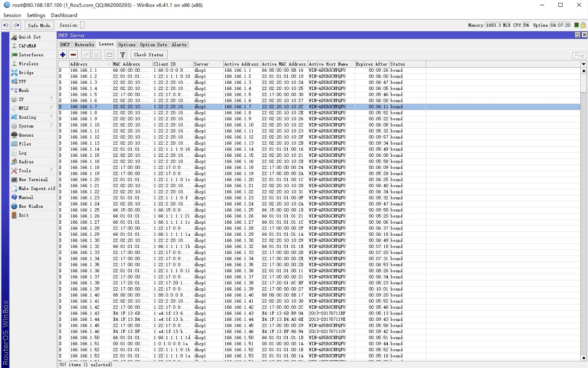Open PPP from the sidebar
The image size is (588, 368).
point(23,81)
